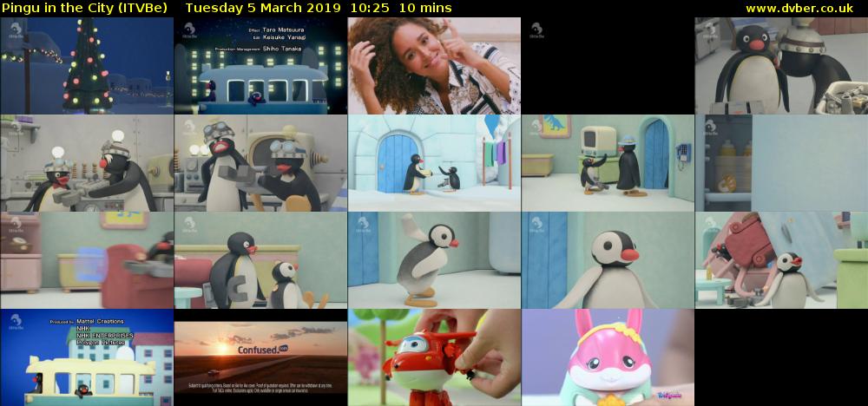Open the Confused.com sunset advert thumbnail
Image resolution: width=868 pixels, height=406 pixels.
(260, 357)
